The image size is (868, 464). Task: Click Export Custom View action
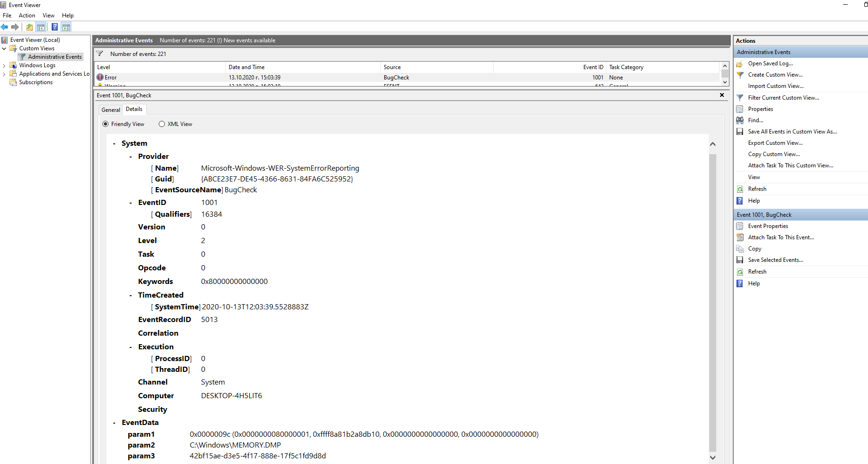[x=775, y=143]
